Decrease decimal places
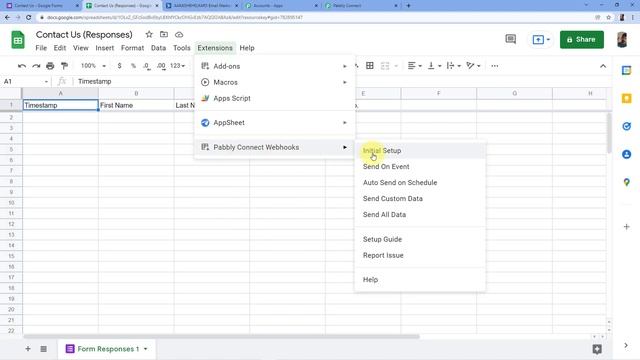The width and height of the screenshot is (640, 360). [x=147, y=66]
